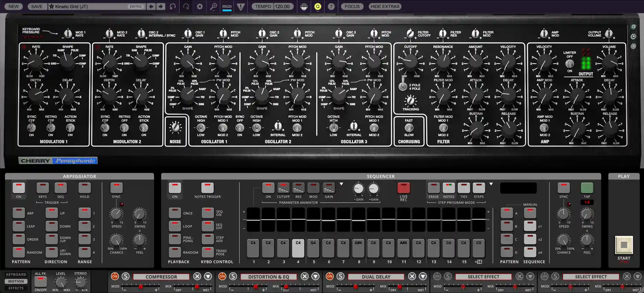Viewport: 644px width, 293px height.
Task: Open the Distortion & EQ dropdown arrow
Action: click(x=315, y=276)
